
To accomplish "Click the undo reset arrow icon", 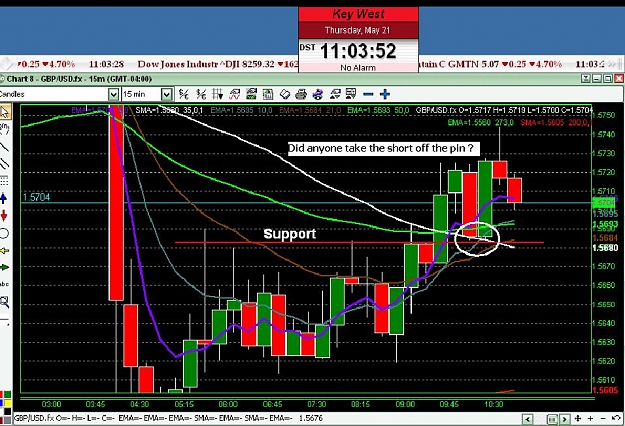I will pyautogui.click(x=616, y=418).
